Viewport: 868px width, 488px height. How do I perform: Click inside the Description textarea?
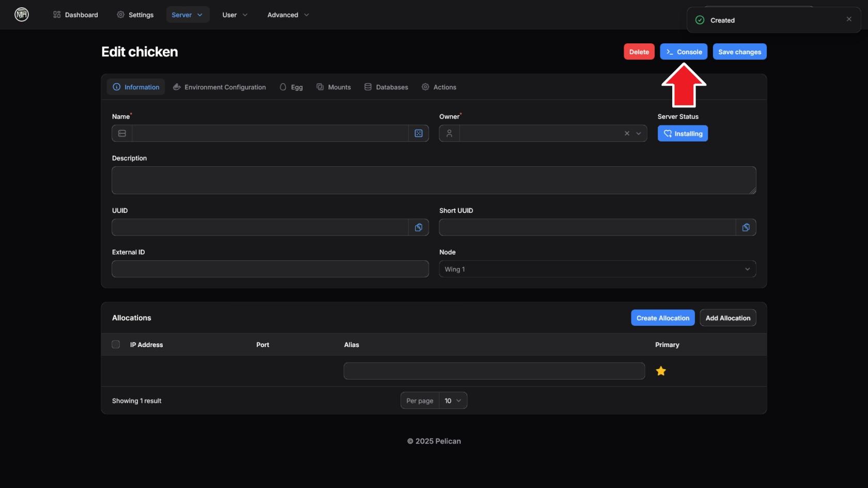point(434,180)
